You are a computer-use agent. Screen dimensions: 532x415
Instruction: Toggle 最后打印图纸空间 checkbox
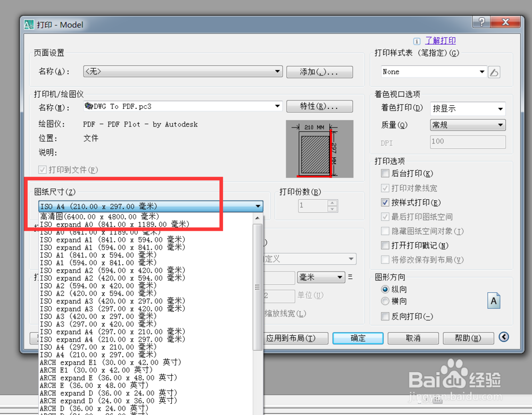(385, 217)
